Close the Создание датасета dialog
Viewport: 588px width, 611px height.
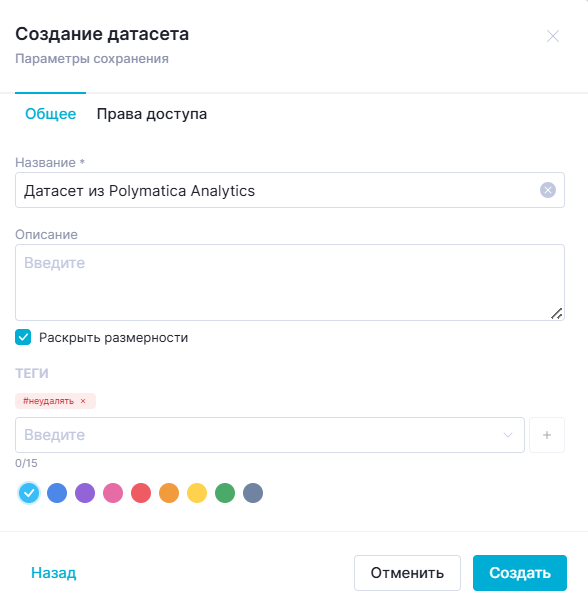(553, 36)
